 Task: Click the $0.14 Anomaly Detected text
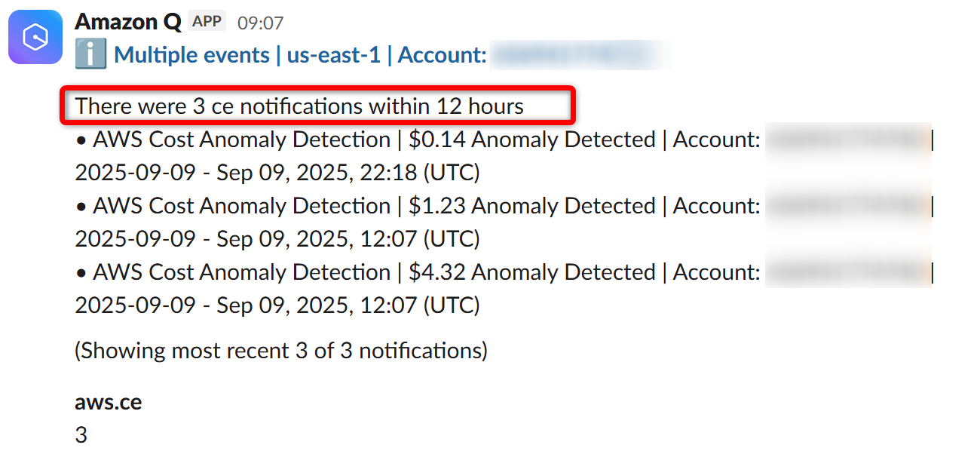coord(531,140)
